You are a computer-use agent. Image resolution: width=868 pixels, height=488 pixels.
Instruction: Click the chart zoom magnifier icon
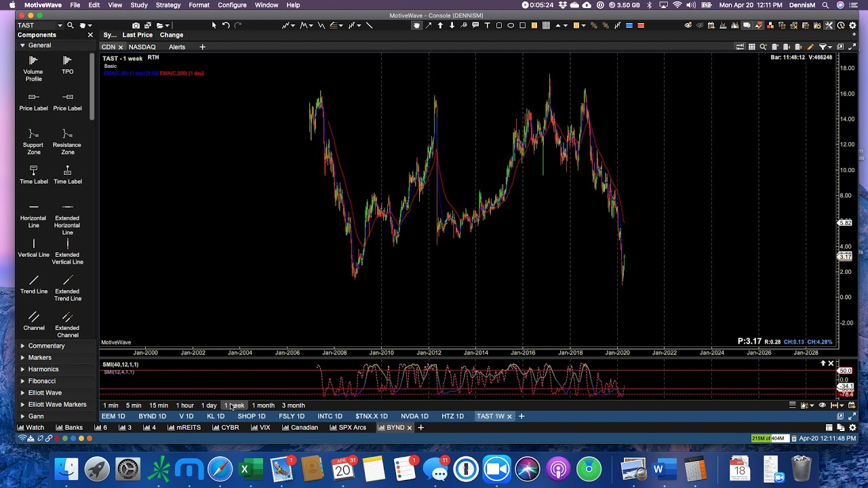(763, 47)
